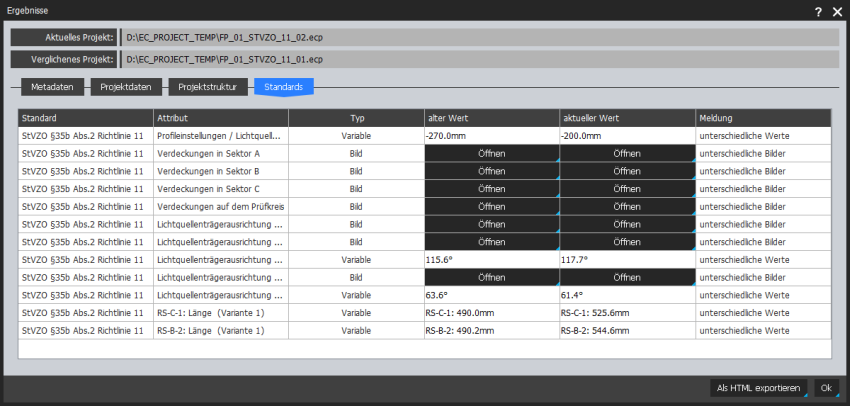Viewport: 850px width, 406px height.
Task: Close the Ergebnisse dialog with X
Action: 838,12
